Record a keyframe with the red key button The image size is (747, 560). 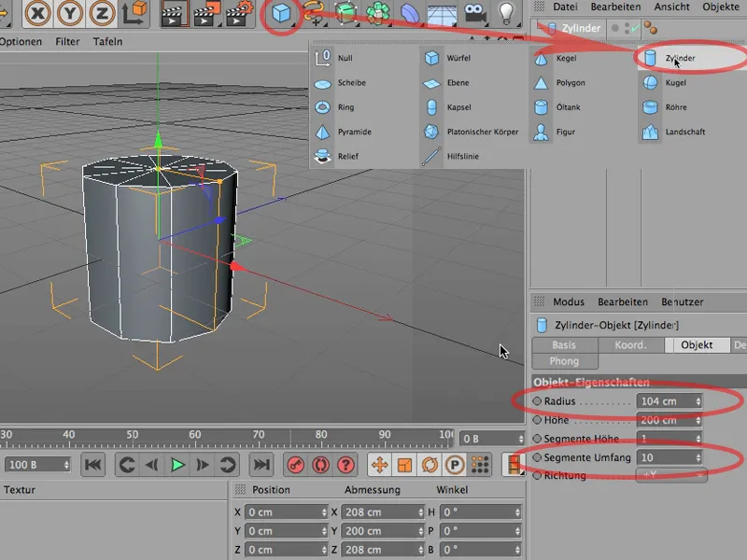tap(296, 465)
